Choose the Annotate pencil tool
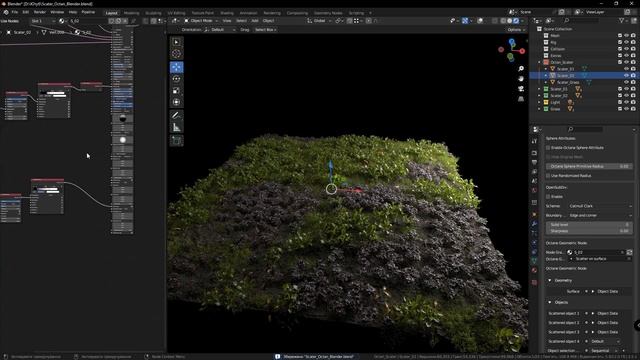This screenshot has height=360, width=640. pyautogui.click(x=176, y=116)
